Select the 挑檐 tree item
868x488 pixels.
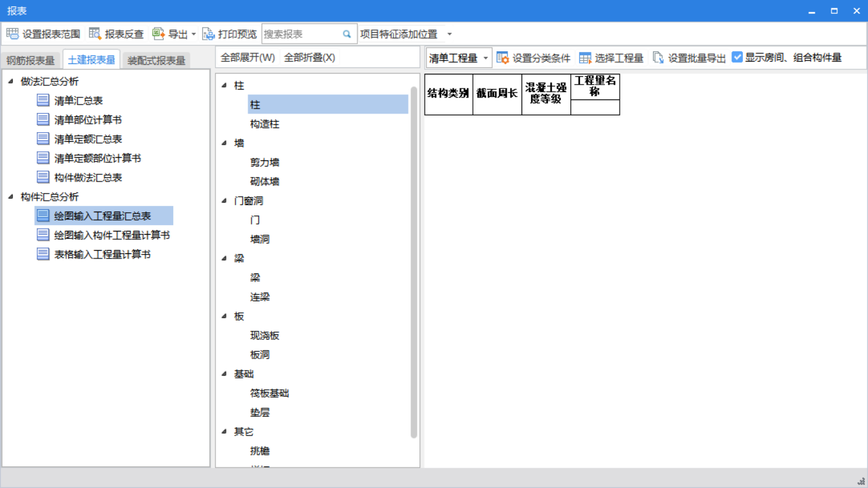tap(260, 451)
